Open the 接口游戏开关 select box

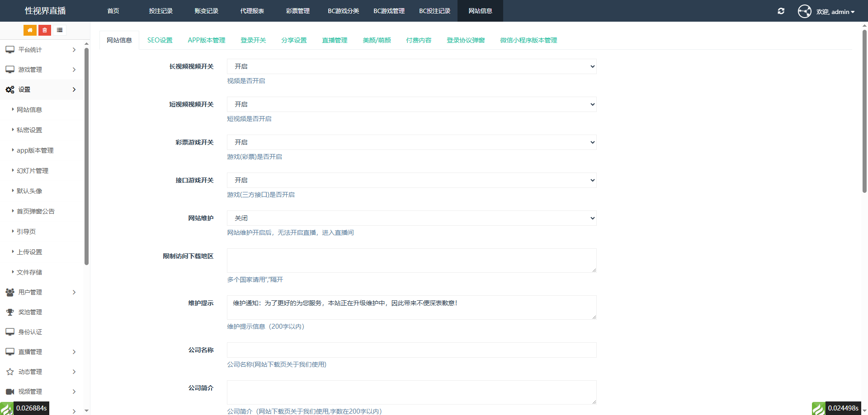[411, 180]
